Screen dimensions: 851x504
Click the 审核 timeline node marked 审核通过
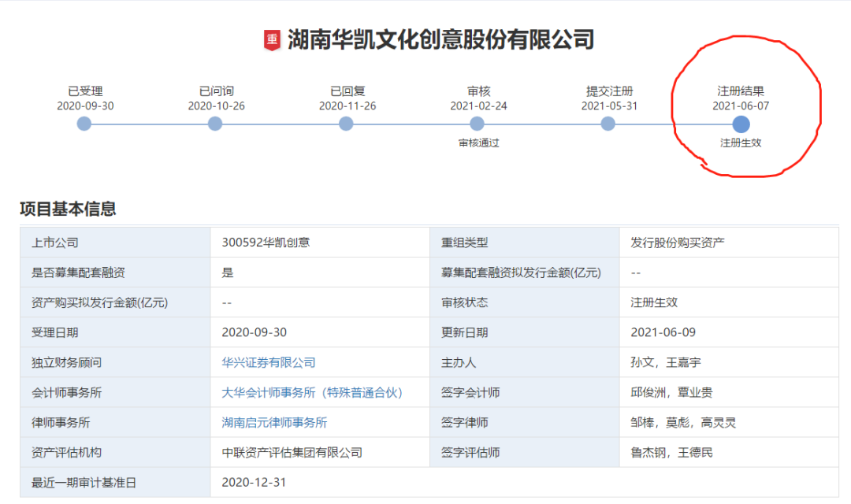click(x=477, y=124)
